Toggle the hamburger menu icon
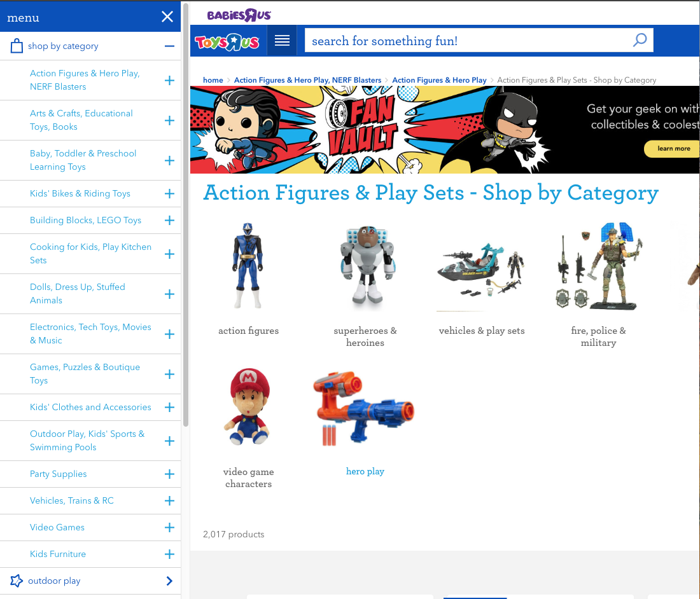 (x=282, y=41)
